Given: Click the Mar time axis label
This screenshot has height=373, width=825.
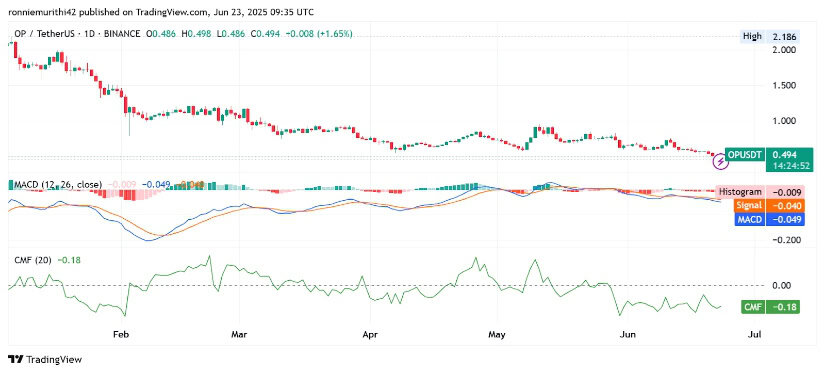Looking at the screenshot, I should [x=239, y=334].
